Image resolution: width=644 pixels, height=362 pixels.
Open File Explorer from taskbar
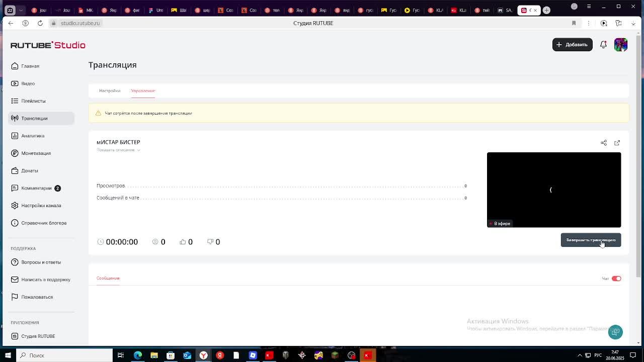154,355
